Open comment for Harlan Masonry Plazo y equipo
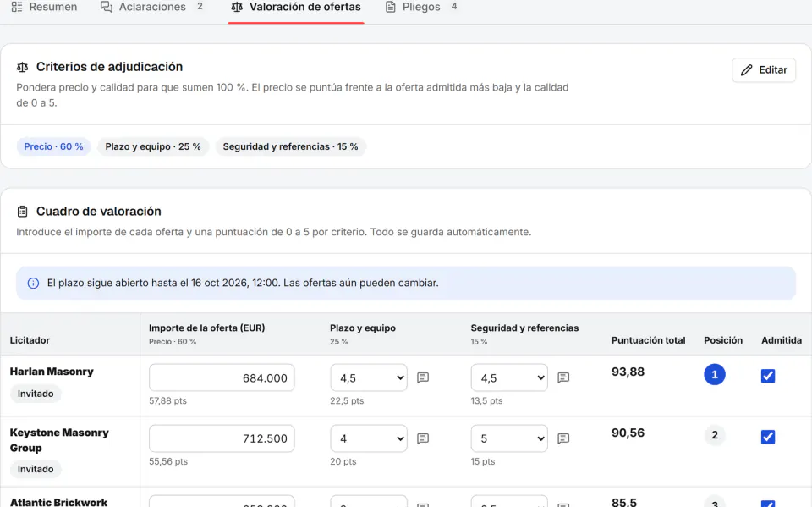This screenshot has width=812, height=507. (423, 377)
